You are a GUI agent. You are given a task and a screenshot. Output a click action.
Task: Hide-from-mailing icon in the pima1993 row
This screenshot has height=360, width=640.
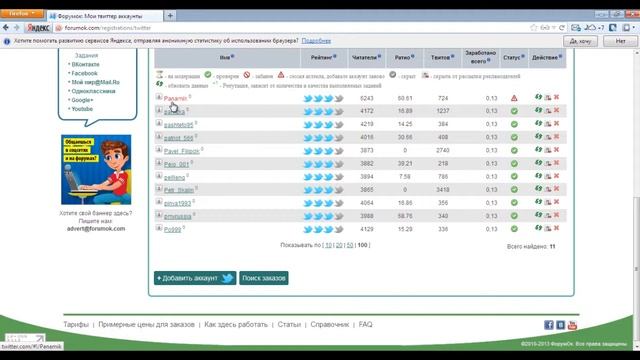pyautogui.click(x=548, y=202)
